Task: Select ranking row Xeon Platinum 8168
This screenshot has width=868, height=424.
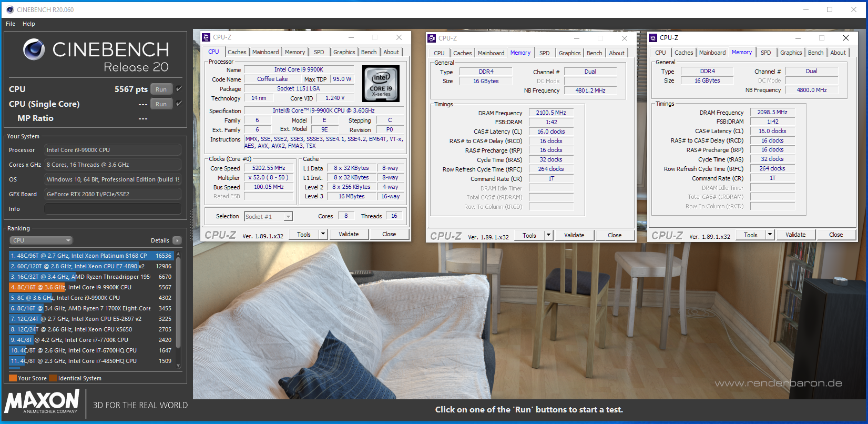Action: [x=91, y=256]
